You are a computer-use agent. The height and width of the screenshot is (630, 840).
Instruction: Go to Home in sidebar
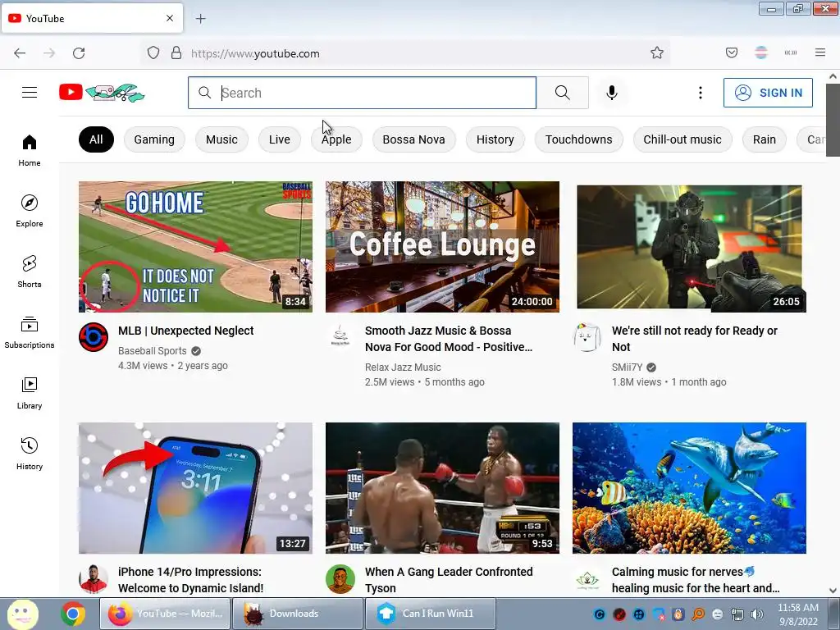click(30, 151)
